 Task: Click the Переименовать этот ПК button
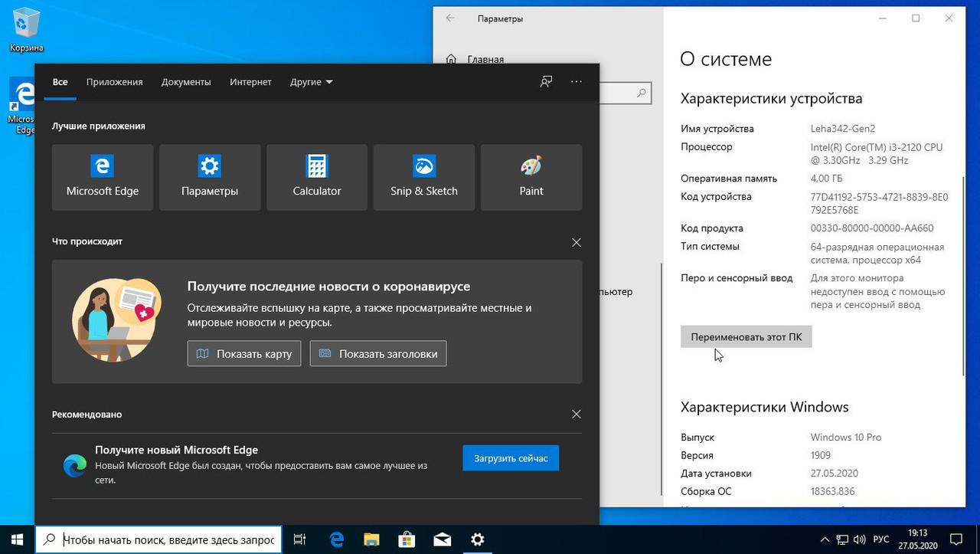746,336
